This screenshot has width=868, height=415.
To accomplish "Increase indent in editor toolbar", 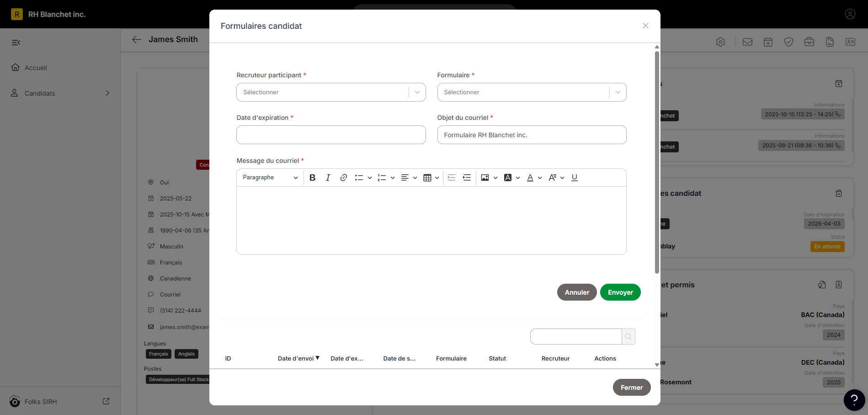I will point(467,178).
